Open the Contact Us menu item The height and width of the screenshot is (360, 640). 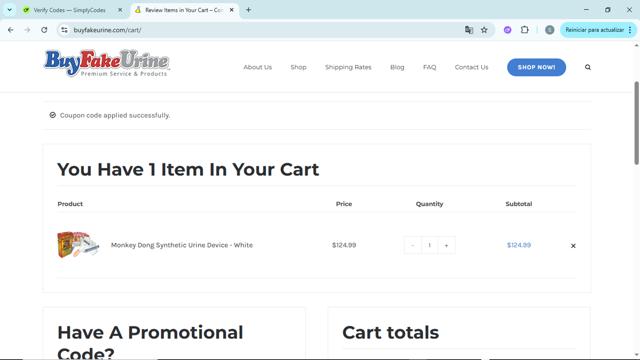pyautogui.click(x=471, y=67)
